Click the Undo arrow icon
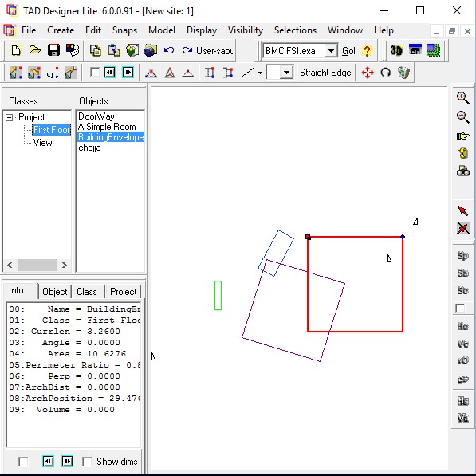This screenshot has width=476, height=476. (169, 50)
